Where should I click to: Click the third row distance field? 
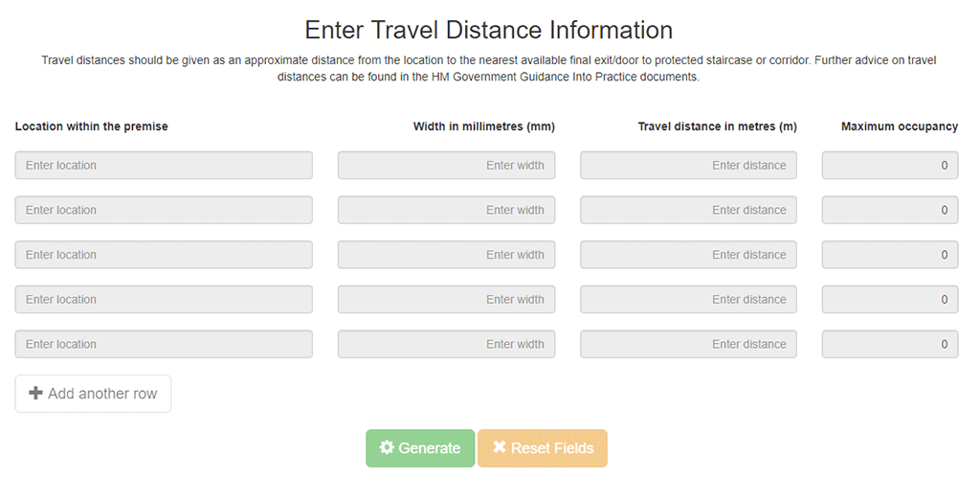click(x=688, y=255)
